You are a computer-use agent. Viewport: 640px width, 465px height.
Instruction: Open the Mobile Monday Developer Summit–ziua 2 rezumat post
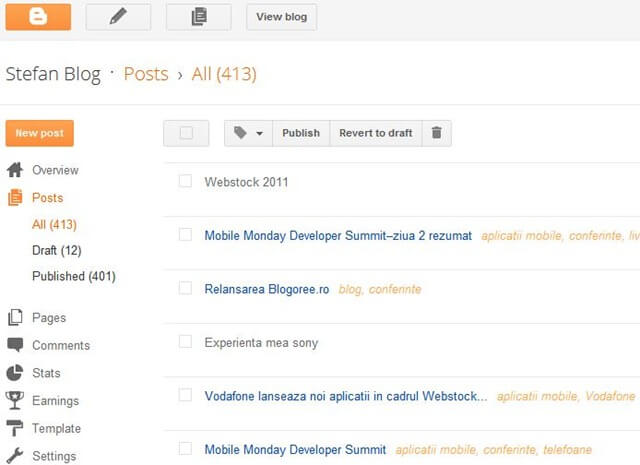click(338, 236)
